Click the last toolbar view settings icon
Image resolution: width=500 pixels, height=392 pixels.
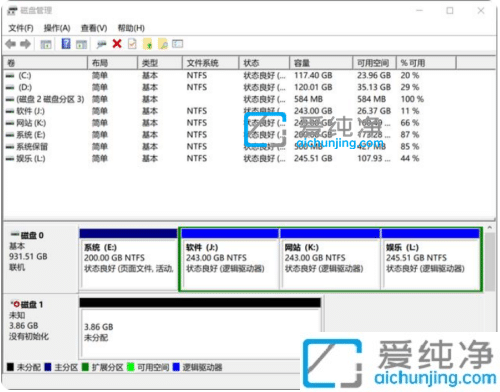[178, 44]
